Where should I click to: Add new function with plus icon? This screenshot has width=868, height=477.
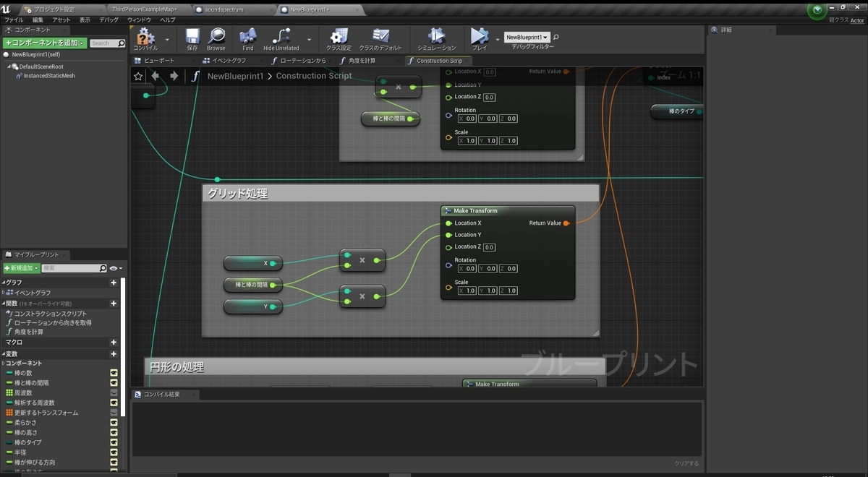coord(114,304)
